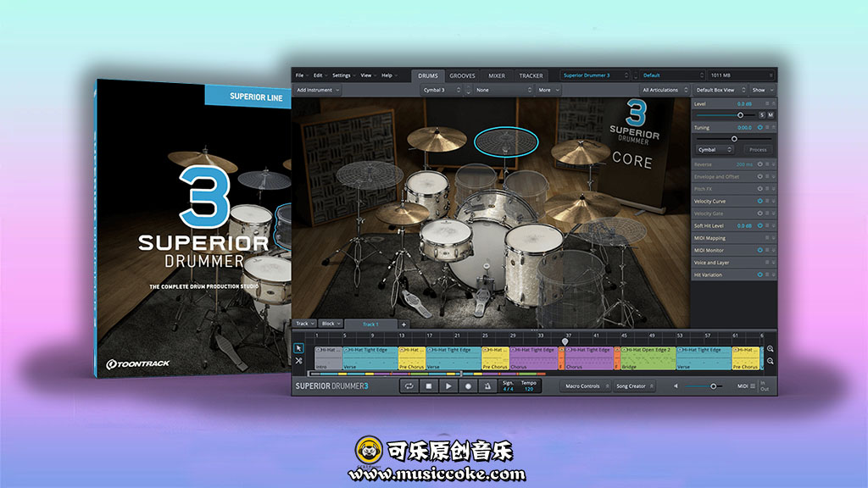Enable Envelope and Offset power button
Viewport: 868px width, 488px height.
[x=760, y=176]
